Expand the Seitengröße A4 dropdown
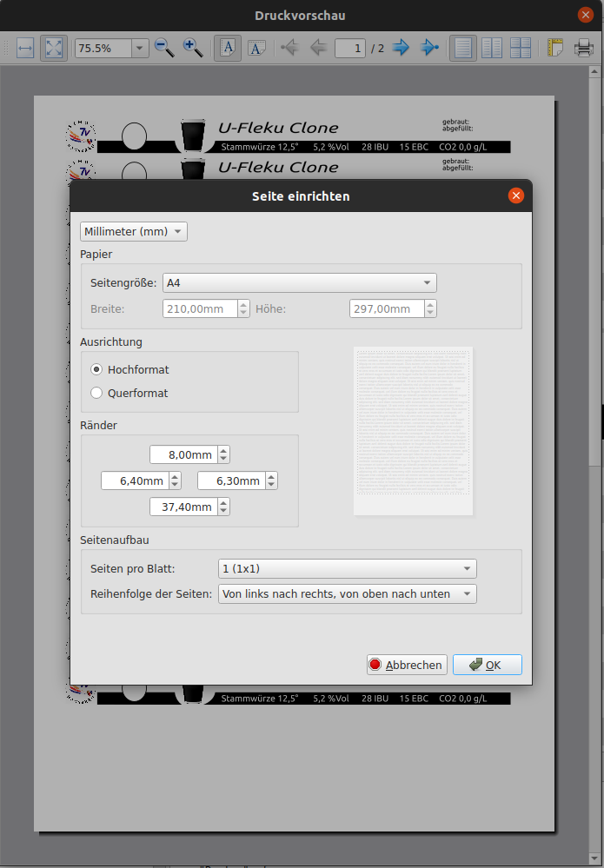The height and width of the screenshot is (868, 604). click(299, 282)
